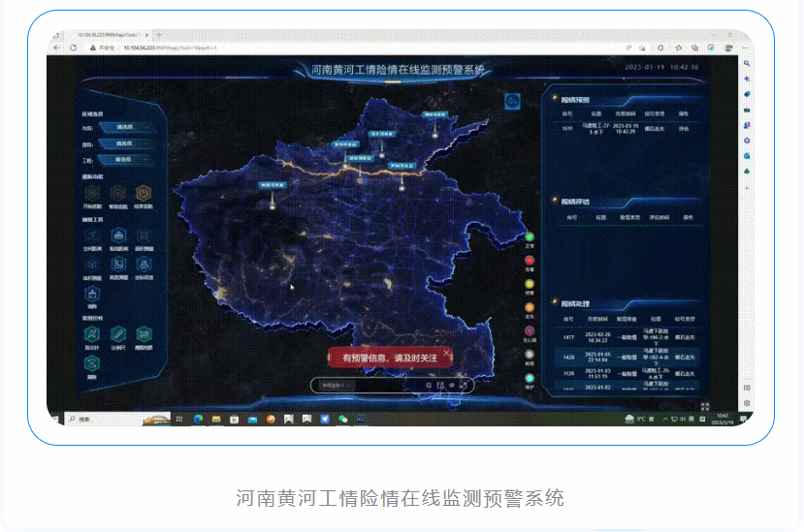Toggle the eye icon in bottom map toolbar

452,386
